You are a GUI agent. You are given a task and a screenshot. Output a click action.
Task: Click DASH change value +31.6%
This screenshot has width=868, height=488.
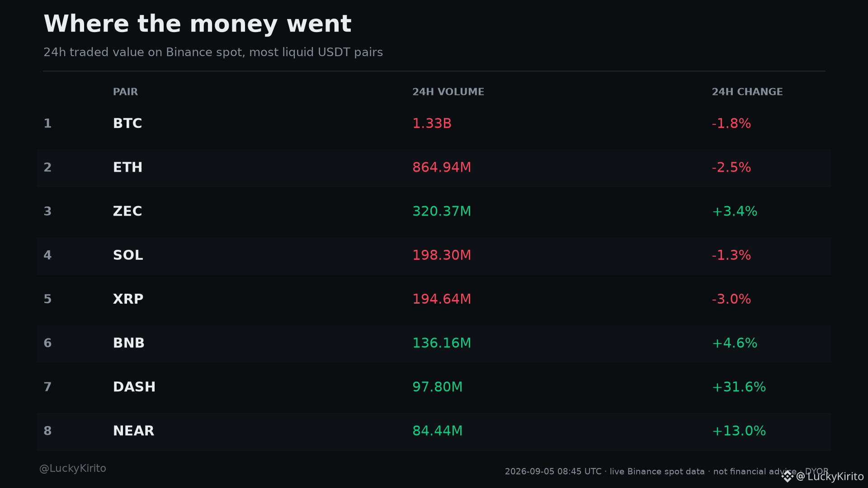click(739, 387)
